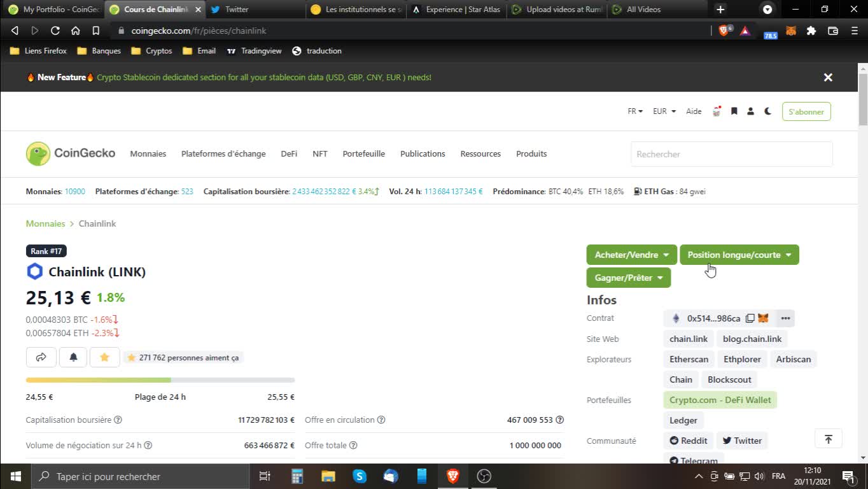Open the Monnaies menu
868x489 pixels.
[x=148, y=153]
